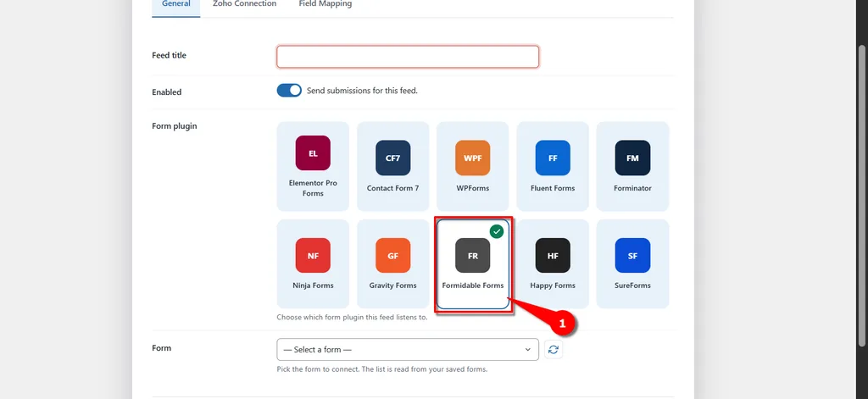Click the green checkmark on Formidable Forms
The image size is (868, 399).
497,231
